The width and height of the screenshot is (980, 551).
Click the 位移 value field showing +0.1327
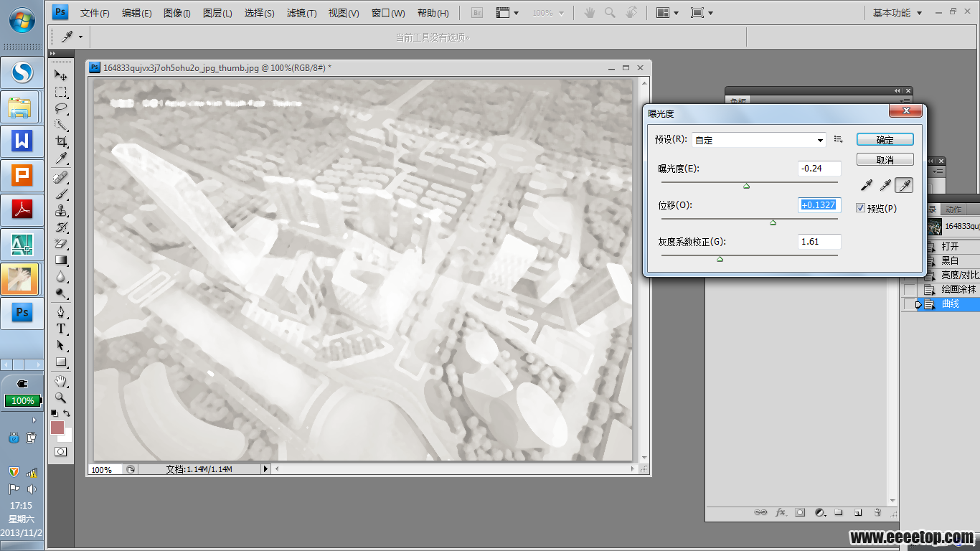click(819, 205)
